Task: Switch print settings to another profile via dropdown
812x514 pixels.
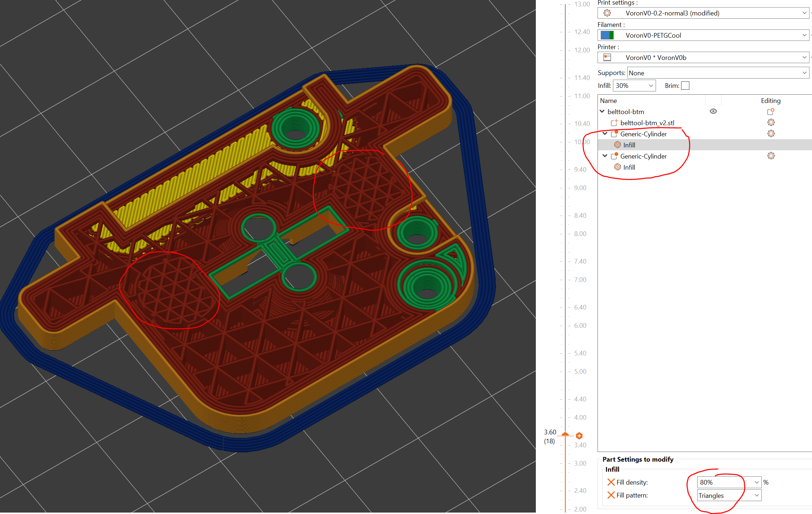Action: pos(804,13)
